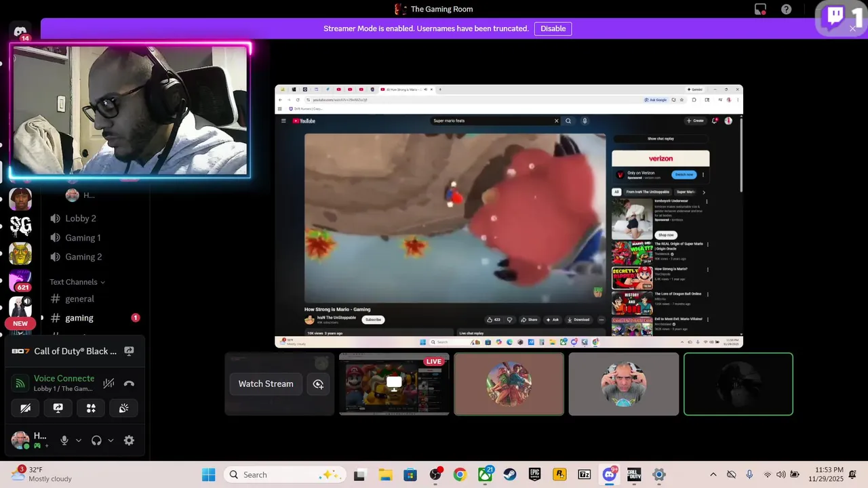This screenshot has height=488, width=868.
Task: Select the dark green-outlined participant tile
Action: coord(738,384)
